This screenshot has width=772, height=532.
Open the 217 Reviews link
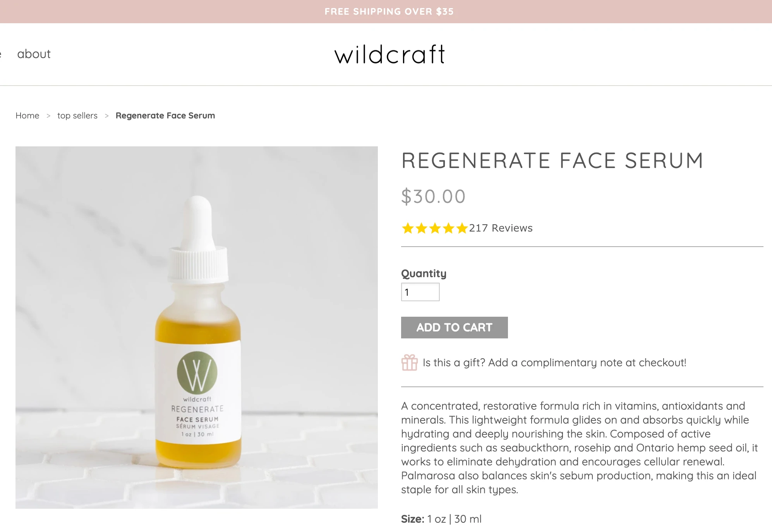click(501, 228)
